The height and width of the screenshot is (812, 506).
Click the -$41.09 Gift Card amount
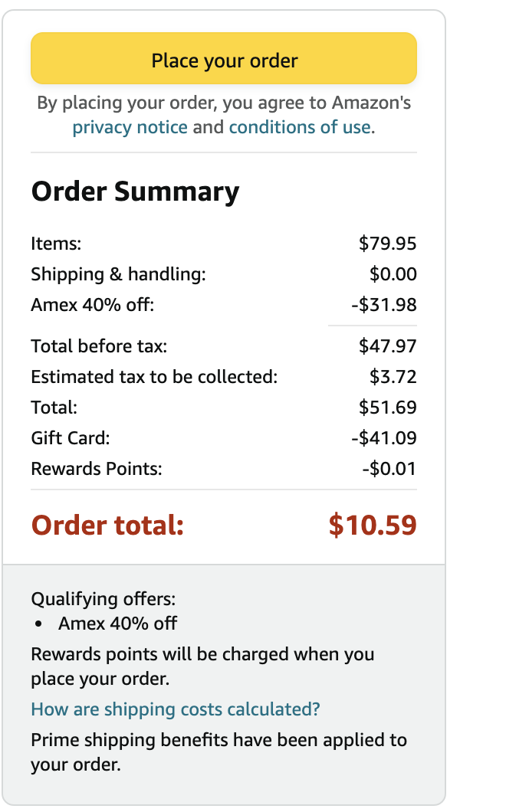(x=383, y=438)
